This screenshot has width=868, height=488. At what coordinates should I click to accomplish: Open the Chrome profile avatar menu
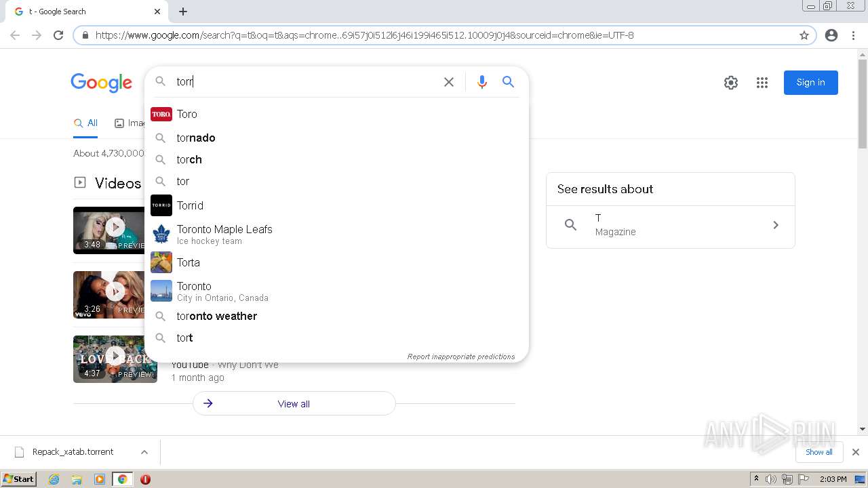coord(831,35)
